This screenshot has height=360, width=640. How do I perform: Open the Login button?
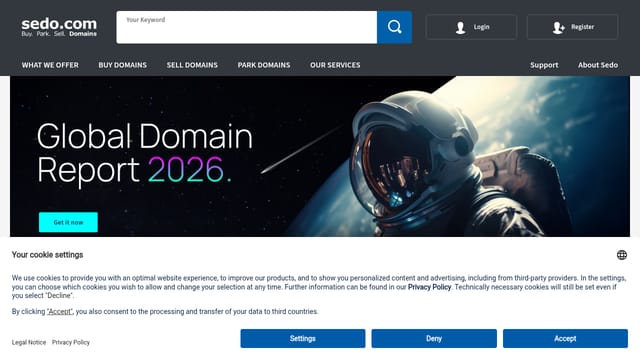(471, 27)
